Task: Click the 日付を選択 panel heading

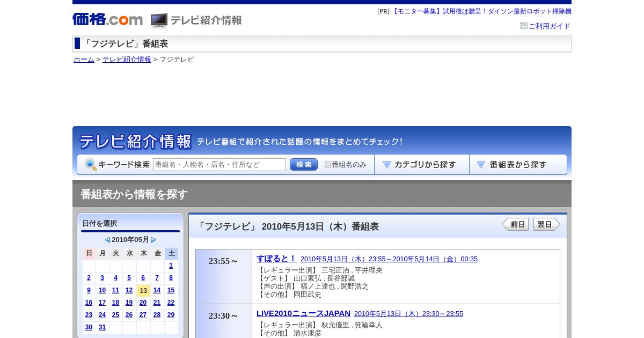Action: 100,224
